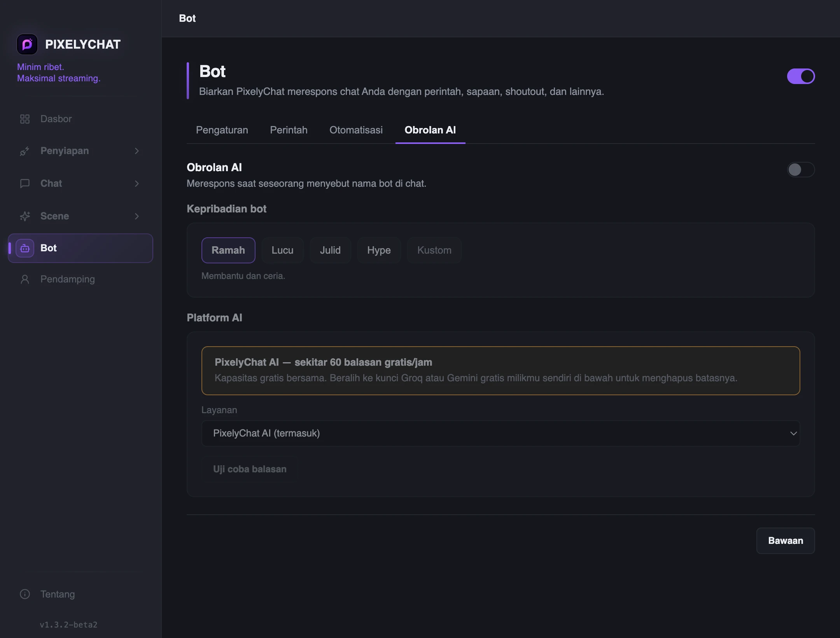The height and width of the screenshot is (638, 840).
Task: Click the 'Bot' title in top bar
Action: coord(187,18)
